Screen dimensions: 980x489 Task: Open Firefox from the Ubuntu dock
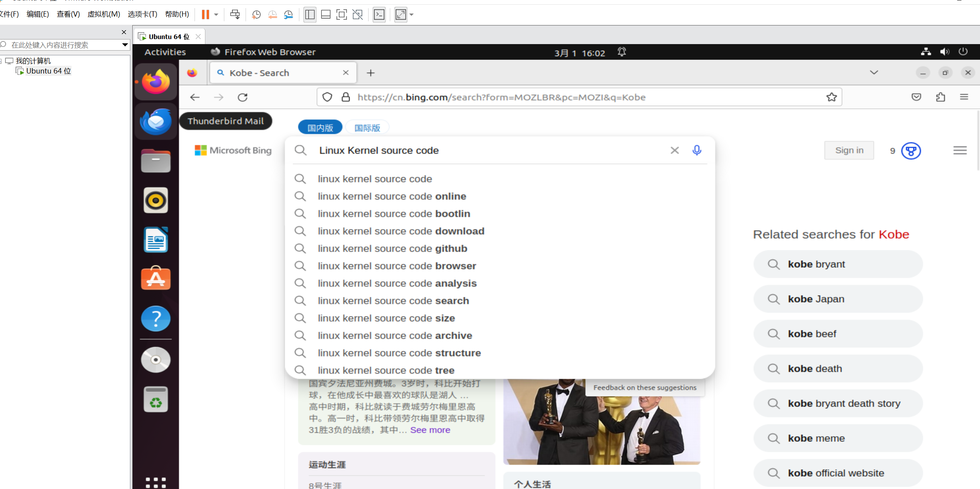pyautogui.click(x=156, y=82)
